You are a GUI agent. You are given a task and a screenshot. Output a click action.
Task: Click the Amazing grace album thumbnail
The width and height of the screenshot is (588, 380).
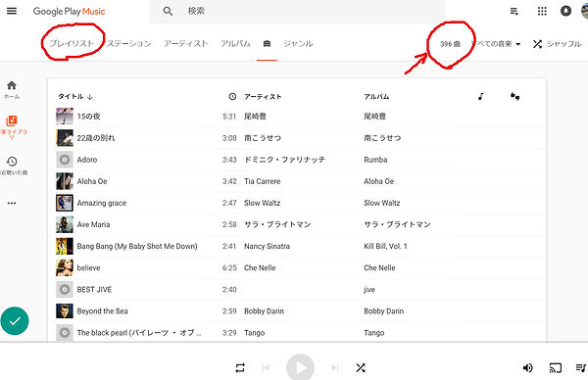click(65, 203)
